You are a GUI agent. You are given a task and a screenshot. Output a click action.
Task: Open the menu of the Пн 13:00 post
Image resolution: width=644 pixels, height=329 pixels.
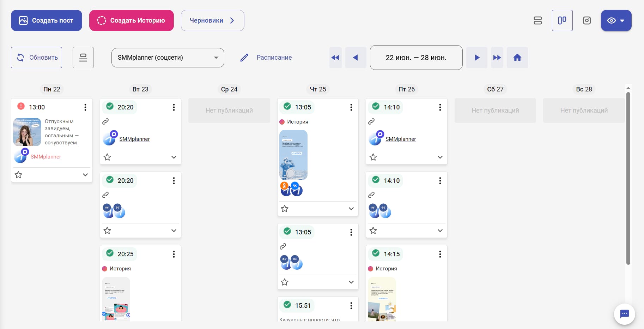pyautogui.click(x=85, y=107)
